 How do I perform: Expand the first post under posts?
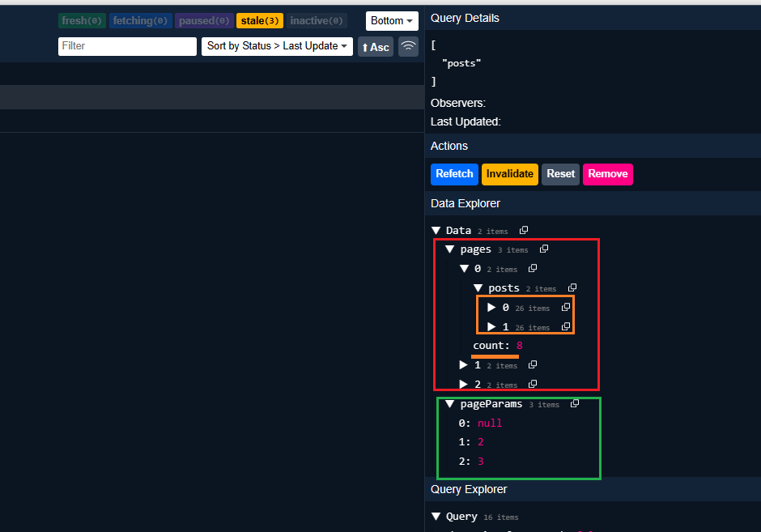point(491,308)
